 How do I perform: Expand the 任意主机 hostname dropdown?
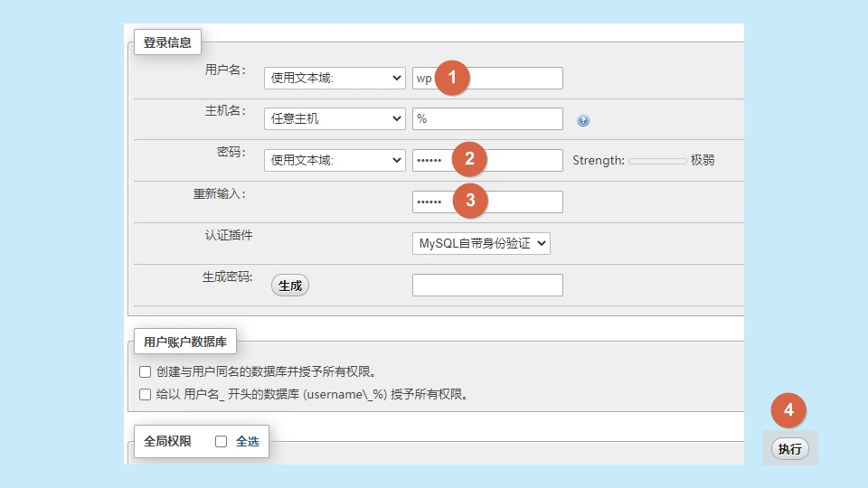[x=335, y=118]
